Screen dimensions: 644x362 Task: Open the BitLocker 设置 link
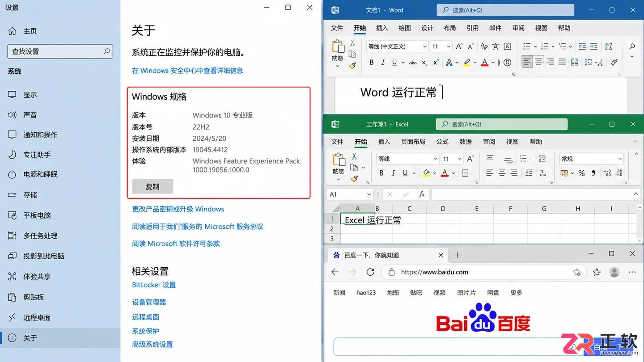[154, 285]
